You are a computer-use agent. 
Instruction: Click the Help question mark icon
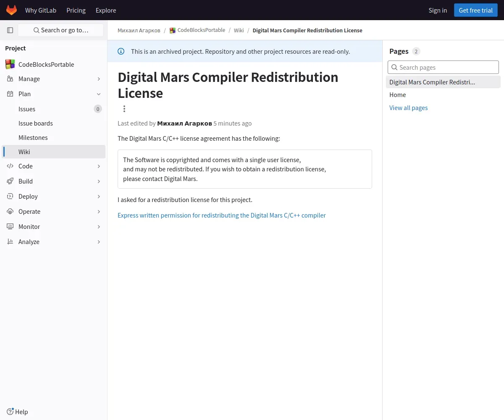pyautogui.click(x=10, y=412)
